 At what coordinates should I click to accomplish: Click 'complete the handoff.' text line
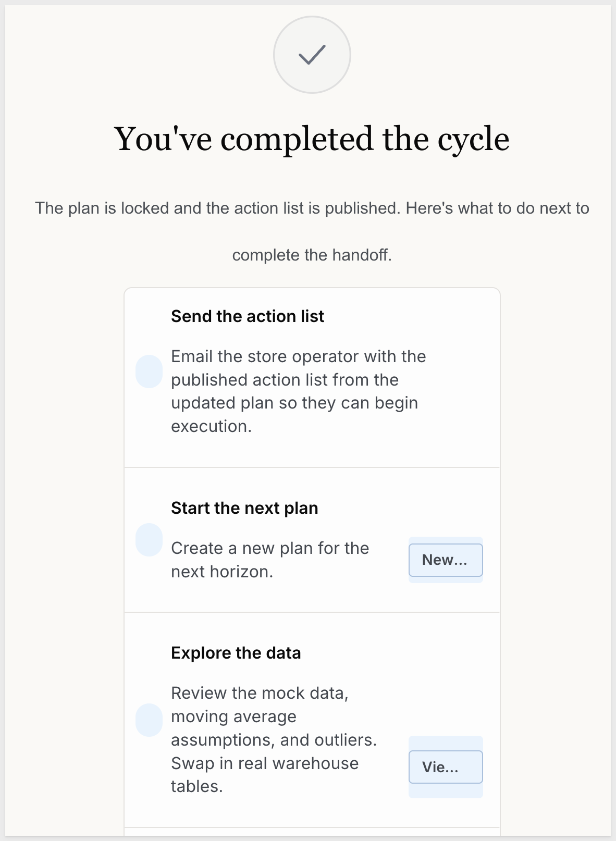pos(312,255)
